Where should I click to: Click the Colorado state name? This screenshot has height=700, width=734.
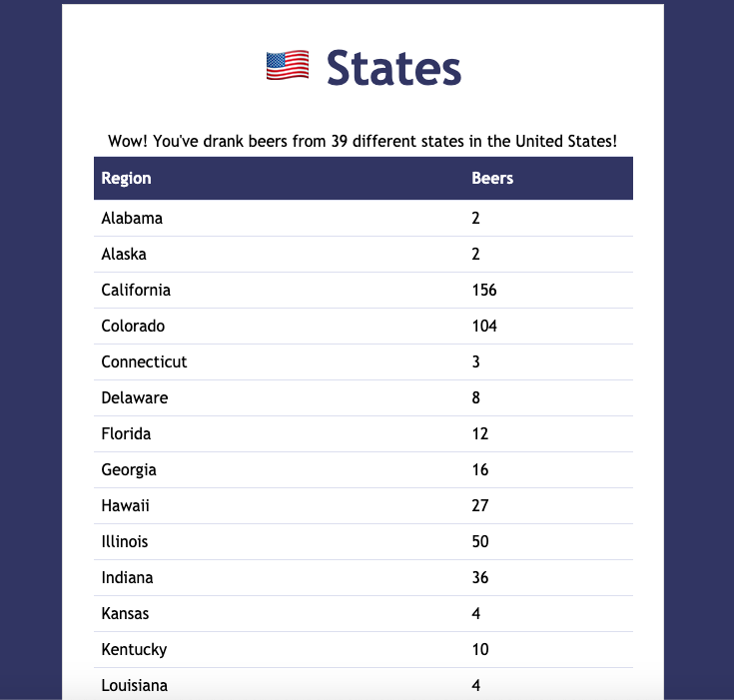coord(133,326)
